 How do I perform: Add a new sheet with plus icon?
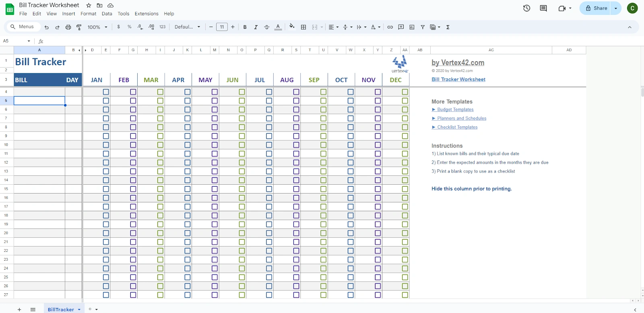pyautogui.click(x=19, y=309)
